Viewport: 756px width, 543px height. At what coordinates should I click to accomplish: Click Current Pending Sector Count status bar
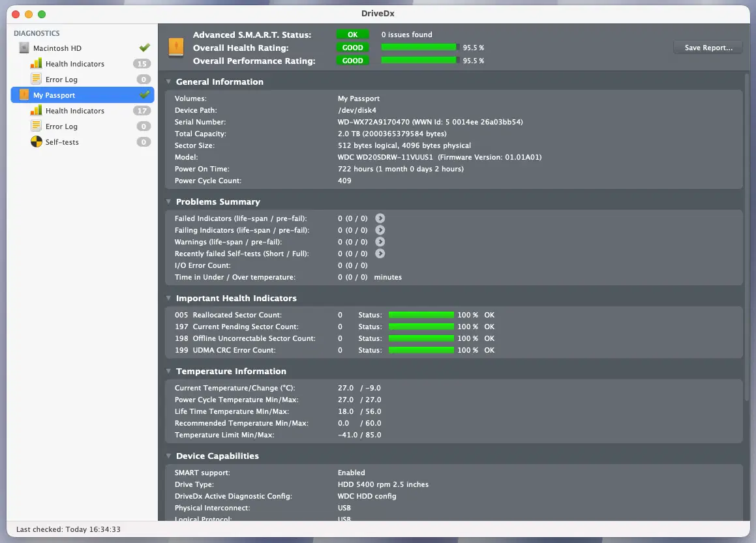click(421, 326)
